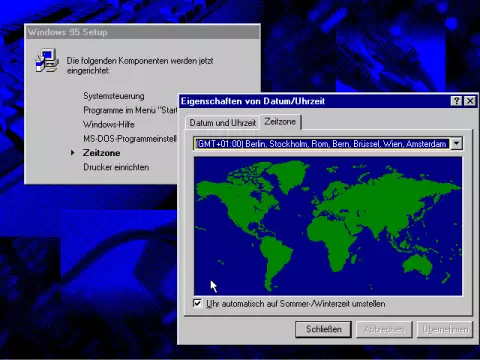Click Systemsteuerung in the setup list
This screenshot has width=480, height=360.
(114, 96)
